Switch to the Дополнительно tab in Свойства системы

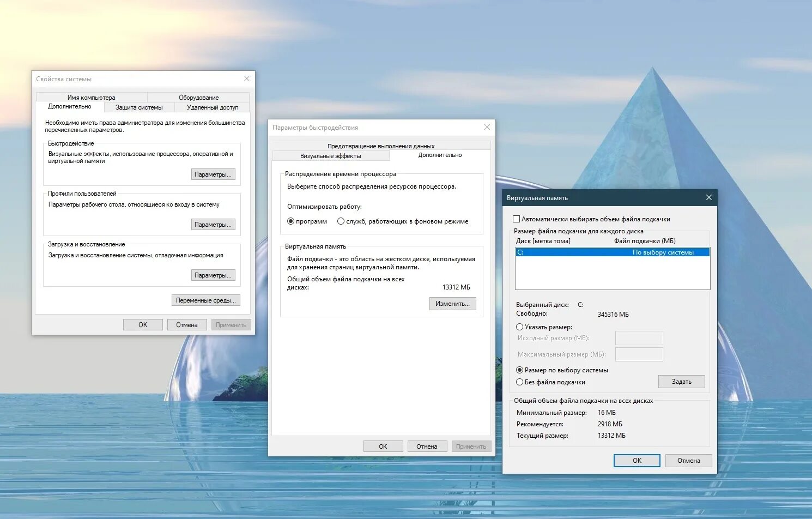[x=70, y=107]
